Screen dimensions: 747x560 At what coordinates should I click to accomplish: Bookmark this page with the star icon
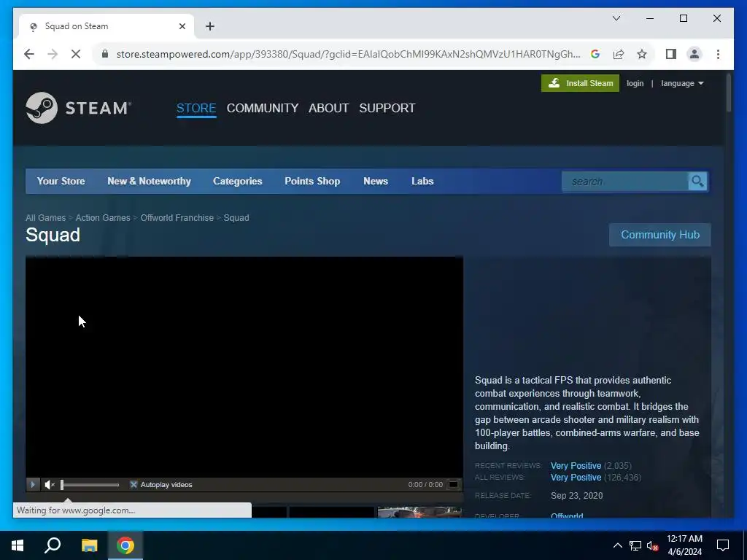642,54
